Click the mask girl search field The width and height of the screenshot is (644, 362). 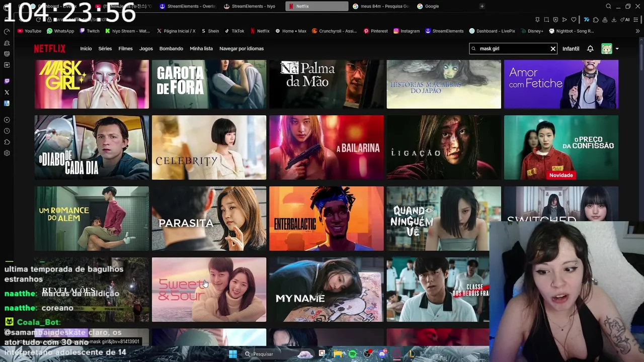tap(512, 49)
